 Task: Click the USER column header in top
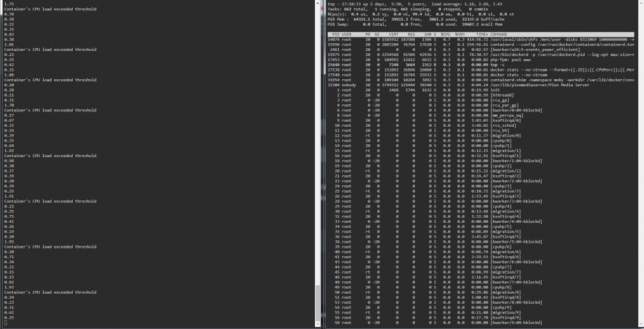(346, 35)
